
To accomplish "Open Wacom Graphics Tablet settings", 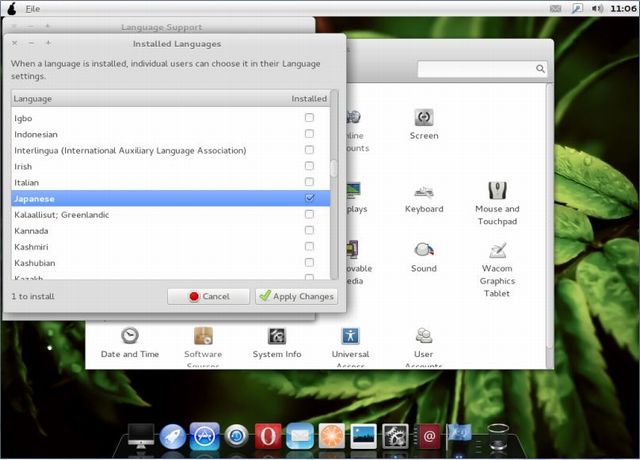I will (x=497, y=251).
